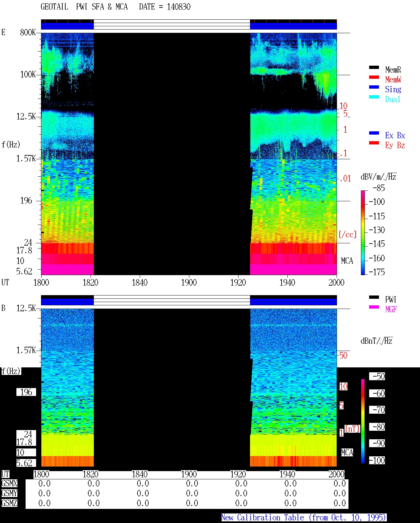420x523 pixels.
Task: Select the cyan Dual legend swatch
Action: 374,97
